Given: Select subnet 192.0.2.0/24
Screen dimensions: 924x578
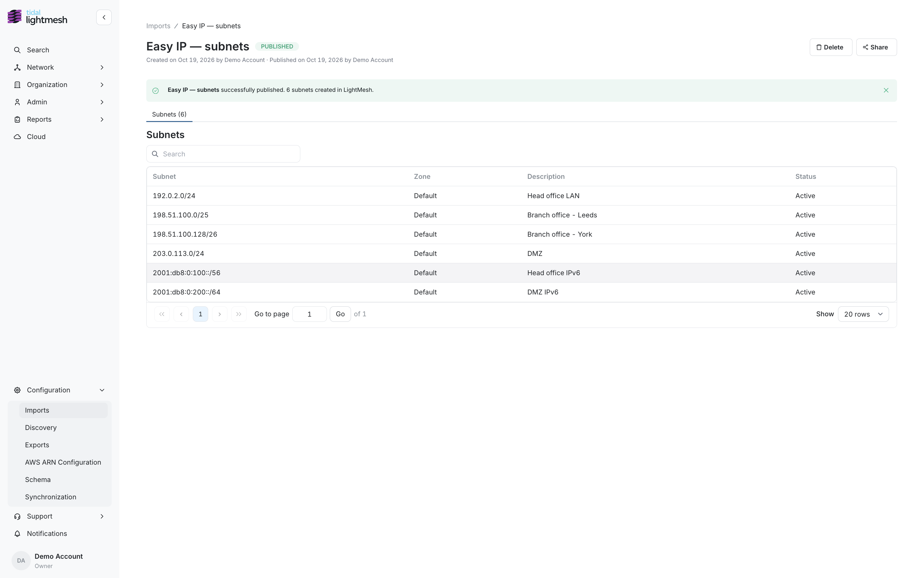Looking at the screenshot, I should [x=174, y=196].
